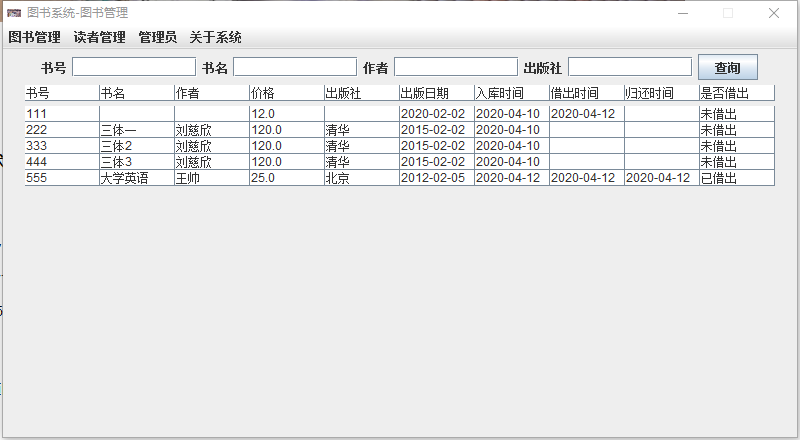Click the 作者 column header
This screenshot has width=800, height=440.
(212, 93)
